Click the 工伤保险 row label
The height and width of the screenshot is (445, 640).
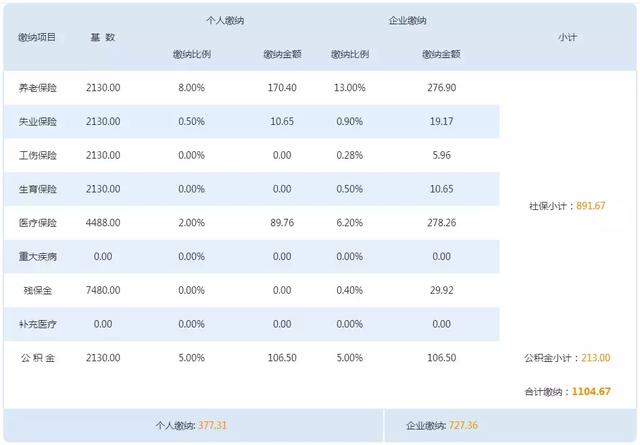tap(37, 156)
